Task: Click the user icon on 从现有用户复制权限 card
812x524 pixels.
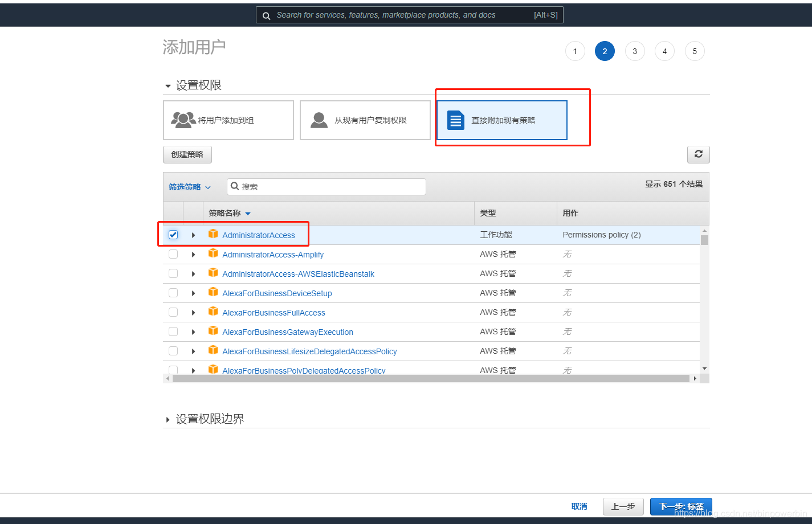Action: [x=319, y=120]
